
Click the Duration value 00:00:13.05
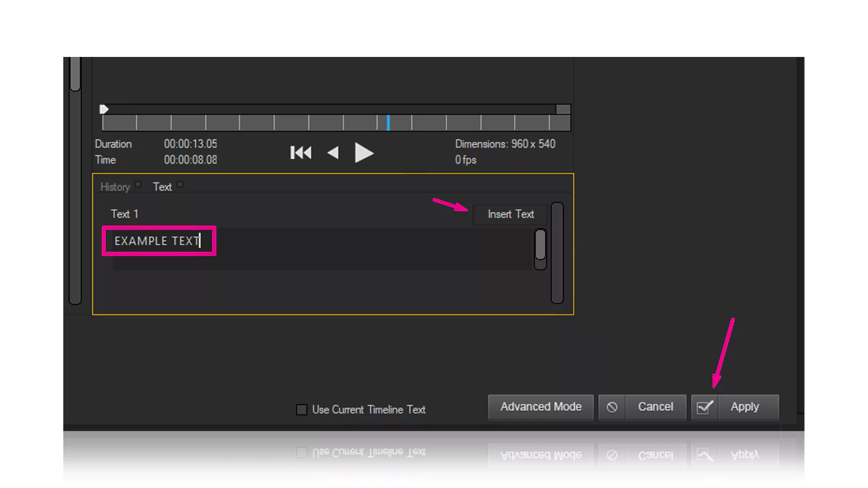click(190, 144)
